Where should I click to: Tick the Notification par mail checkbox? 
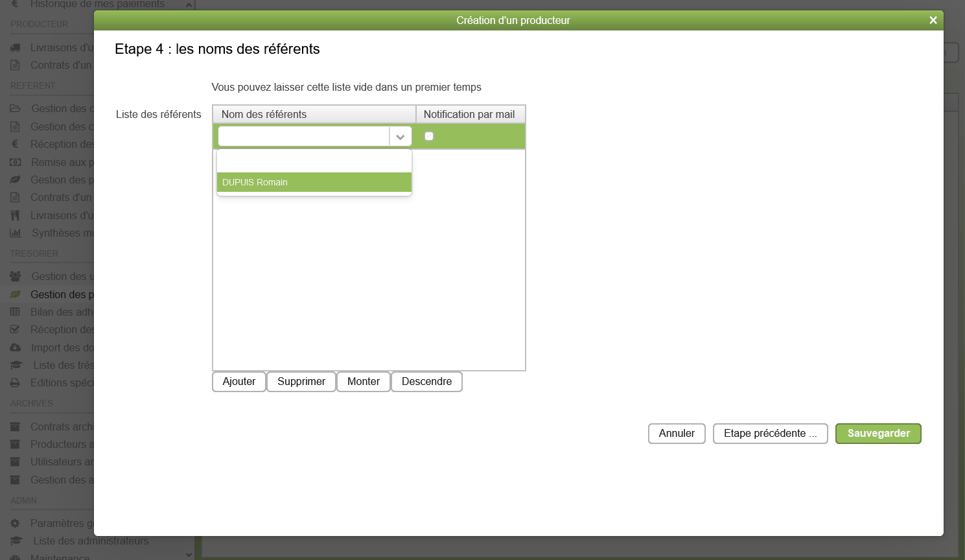pyautogui.click(x=429, y=136)
